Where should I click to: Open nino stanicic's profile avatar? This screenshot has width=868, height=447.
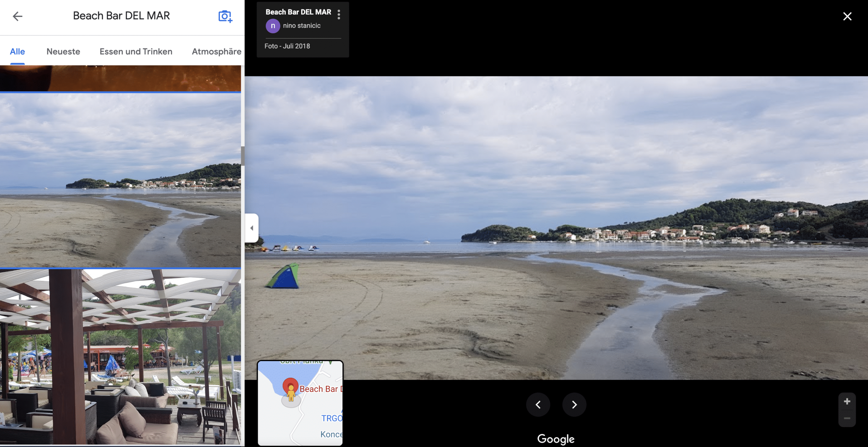pyautogui.click(x=273, y=26)
